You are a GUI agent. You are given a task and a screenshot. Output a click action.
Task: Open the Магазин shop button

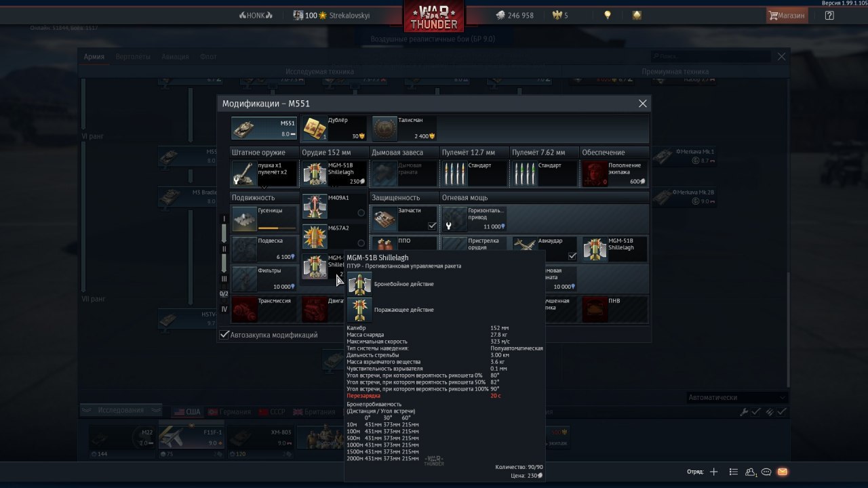click(x=787, y=15)
